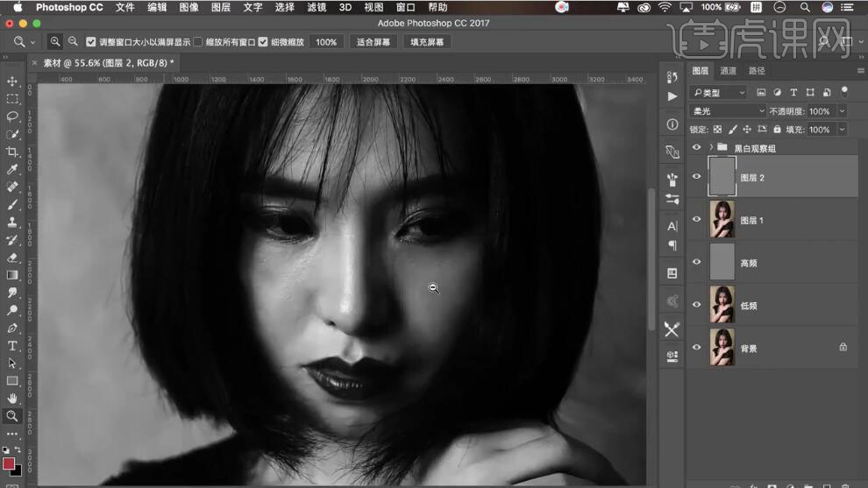Open the 滤镜 menu
This screenshot has height=488, width=868.
coord(317,7)
